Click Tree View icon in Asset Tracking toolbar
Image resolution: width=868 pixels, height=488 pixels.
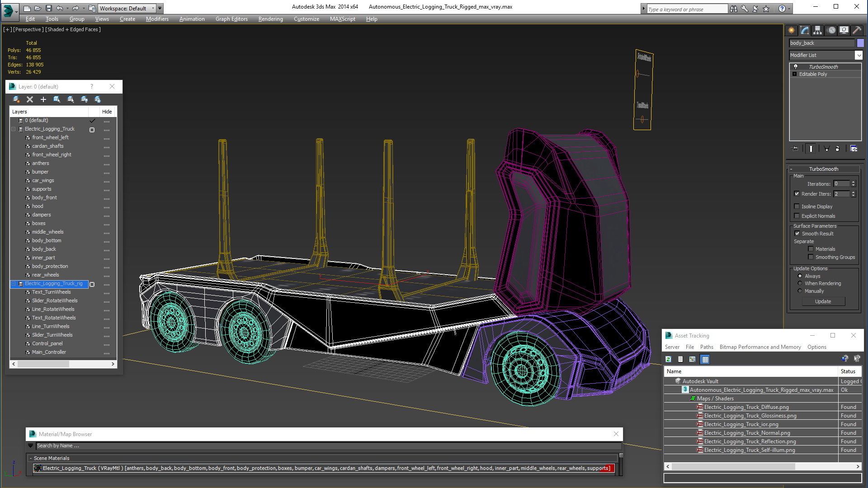click(692, 359)
